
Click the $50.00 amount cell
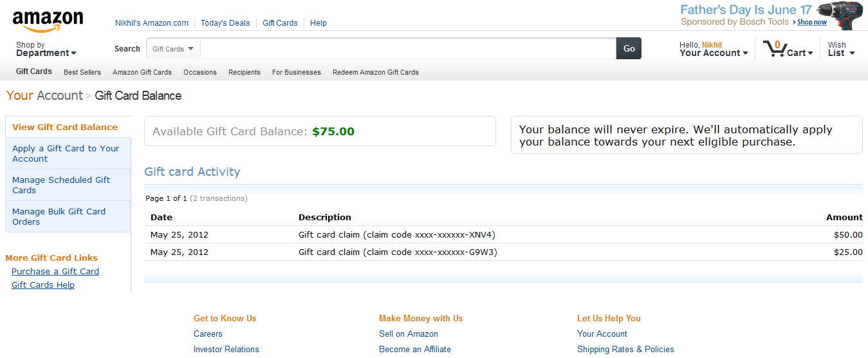[x=848, y=234]
